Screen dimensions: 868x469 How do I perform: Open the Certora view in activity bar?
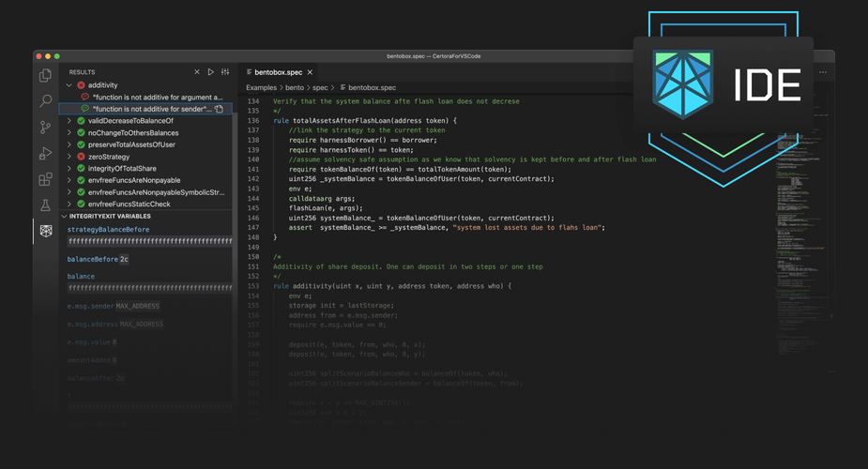[x=45, y=231]
